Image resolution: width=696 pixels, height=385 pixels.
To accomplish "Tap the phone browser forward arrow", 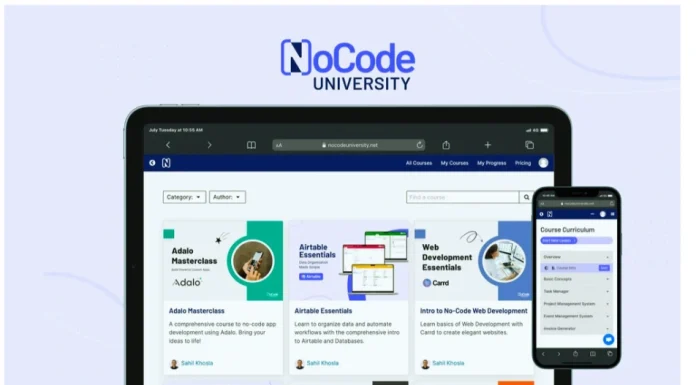I will tap(559, 354).
